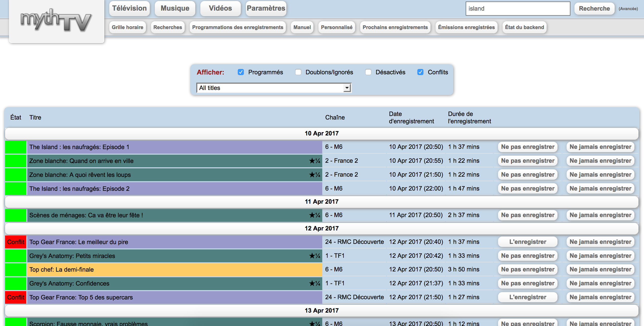This screenshot has height=326, width=644.
Task: Click Ne pas enregistrer for Scènes de ménages
Action: tap(528, 215)
